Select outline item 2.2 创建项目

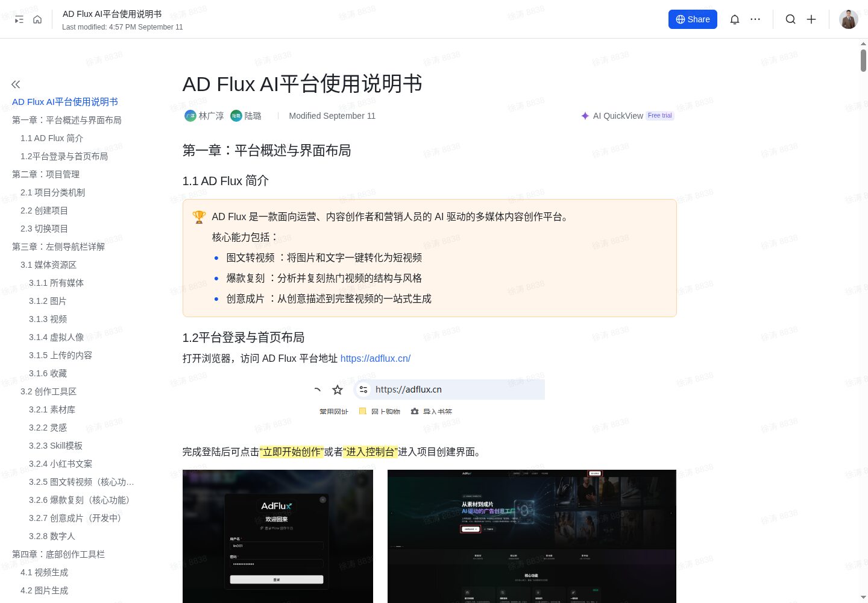45,210
